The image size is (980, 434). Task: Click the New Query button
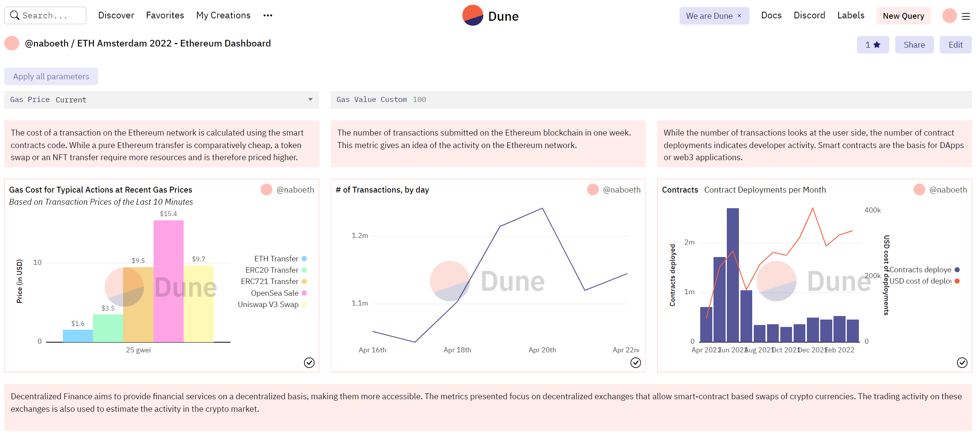[903, 16]
